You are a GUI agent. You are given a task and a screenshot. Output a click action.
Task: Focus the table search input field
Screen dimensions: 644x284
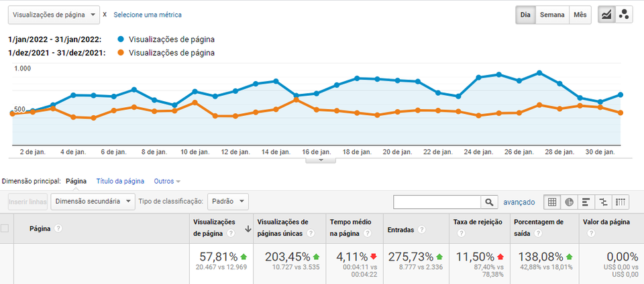click(437, 202)
